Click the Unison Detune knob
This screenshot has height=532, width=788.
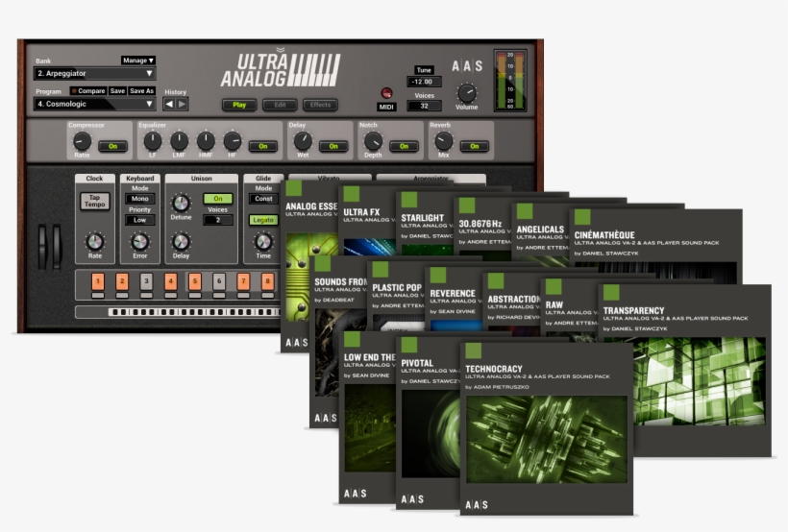(181, 204)
